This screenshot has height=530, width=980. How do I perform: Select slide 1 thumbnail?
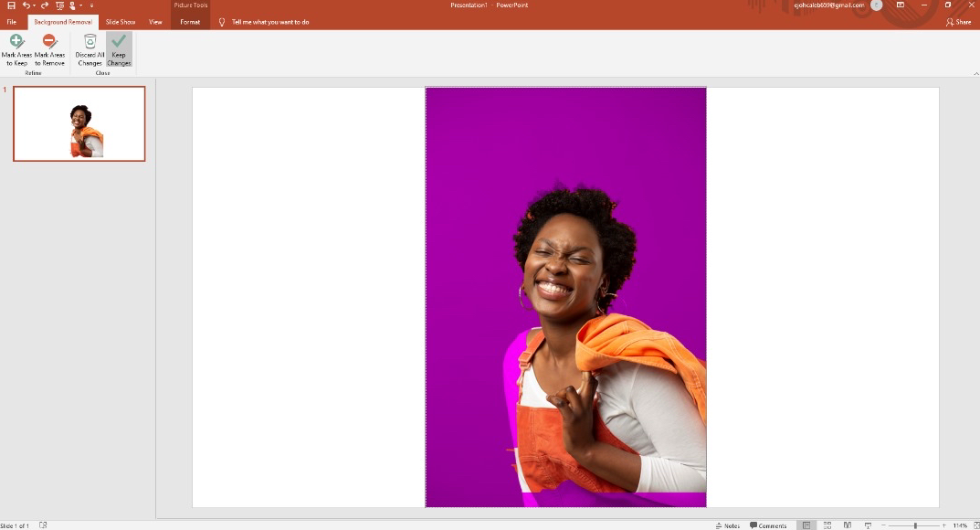79,123
